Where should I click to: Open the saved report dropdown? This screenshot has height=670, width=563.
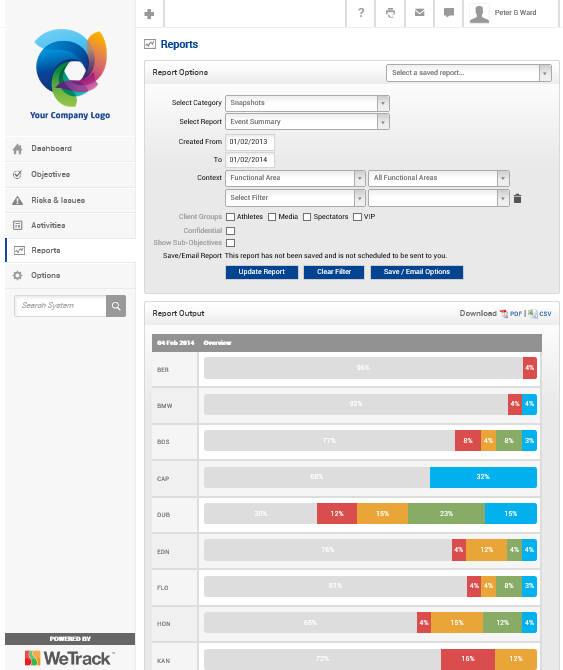click(x=469, y=73)
